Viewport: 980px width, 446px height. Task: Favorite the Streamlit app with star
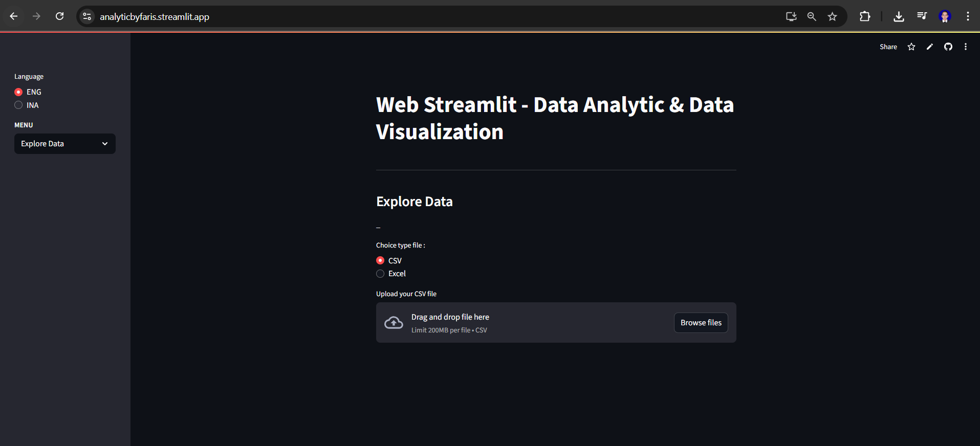(x=911, y=47)
